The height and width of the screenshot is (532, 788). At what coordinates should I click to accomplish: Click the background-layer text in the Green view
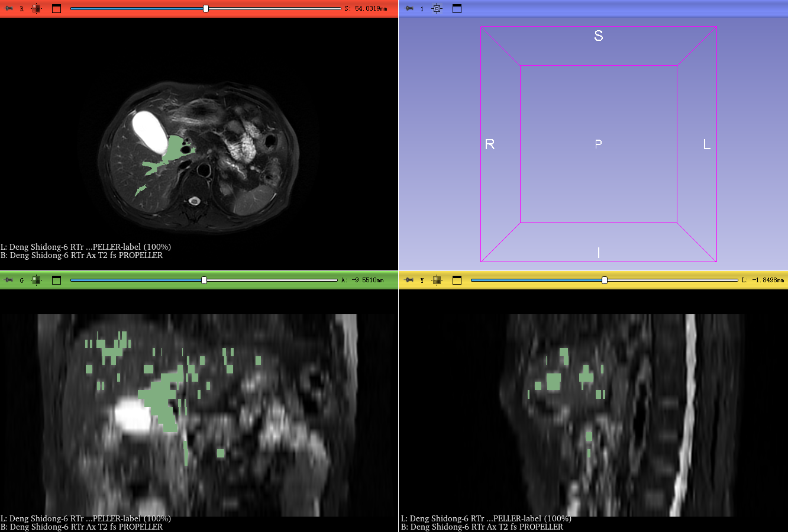point(82,527)
